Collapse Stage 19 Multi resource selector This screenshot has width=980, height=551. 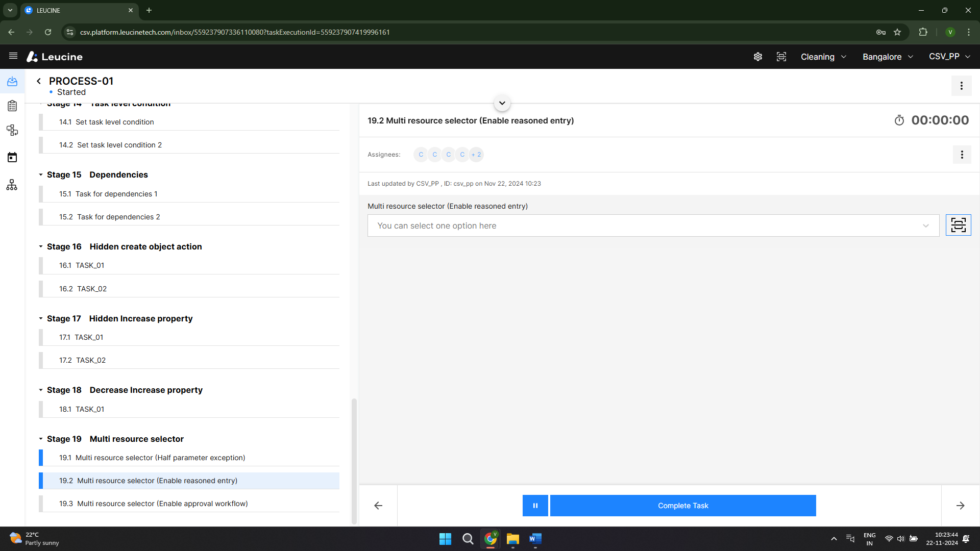point(41,439)
